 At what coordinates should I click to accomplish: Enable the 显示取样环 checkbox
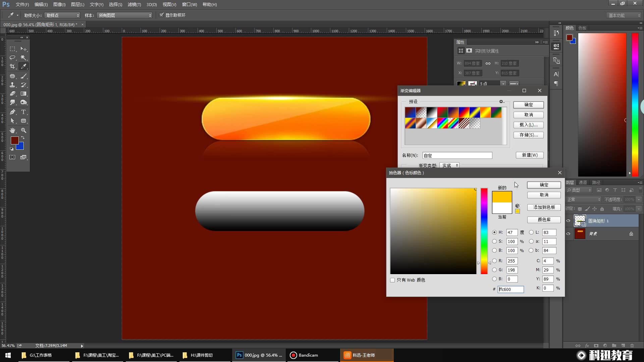click(x=161, y=15)
